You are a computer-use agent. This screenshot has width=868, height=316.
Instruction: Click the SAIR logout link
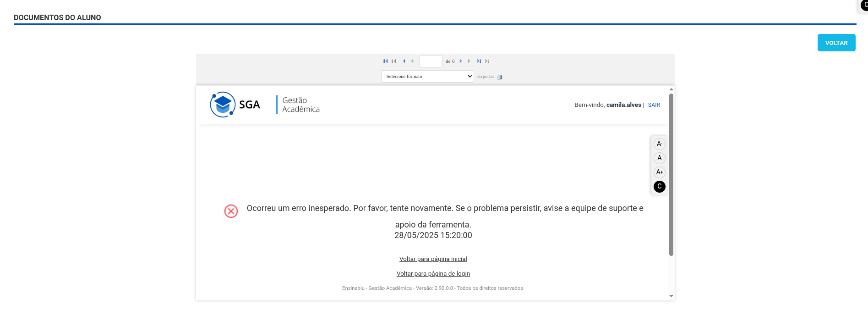click(x=654, y=105)
